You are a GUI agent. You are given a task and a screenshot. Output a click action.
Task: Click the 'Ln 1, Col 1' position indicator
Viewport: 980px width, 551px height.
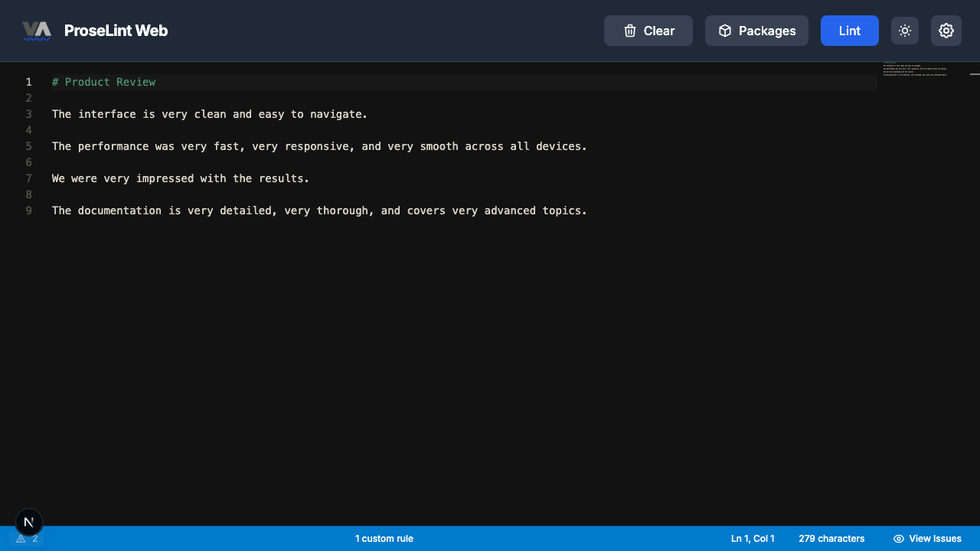(x=753, y=539)
